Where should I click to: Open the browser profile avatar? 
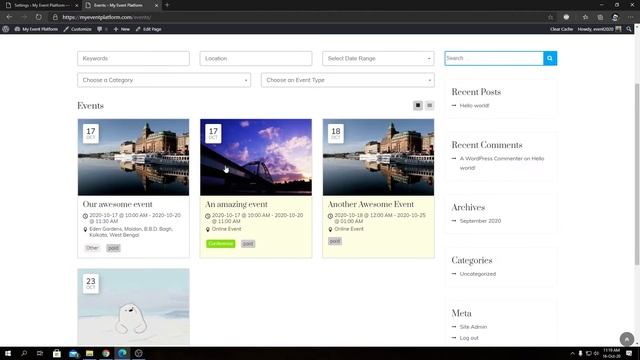click(615, 17)
